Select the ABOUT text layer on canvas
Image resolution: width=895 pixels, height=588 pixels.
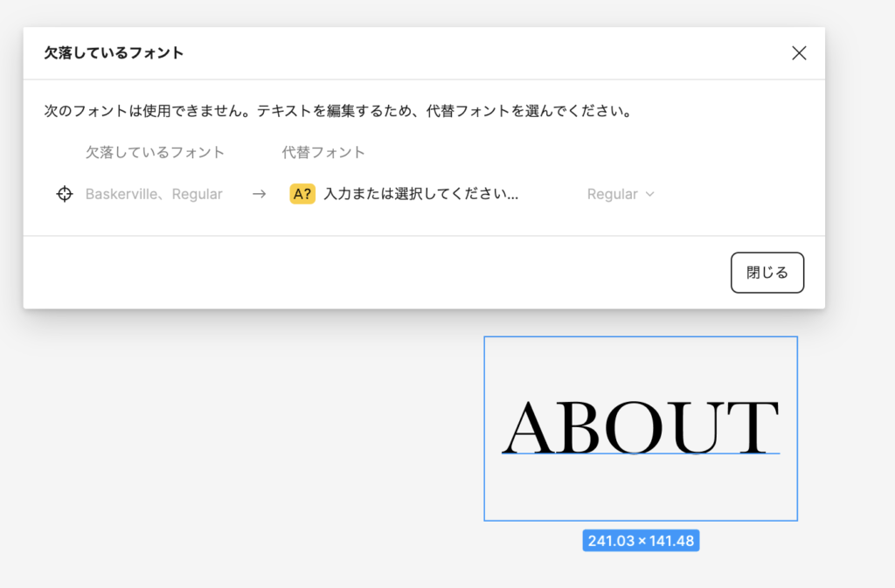(x=640, y=426)
